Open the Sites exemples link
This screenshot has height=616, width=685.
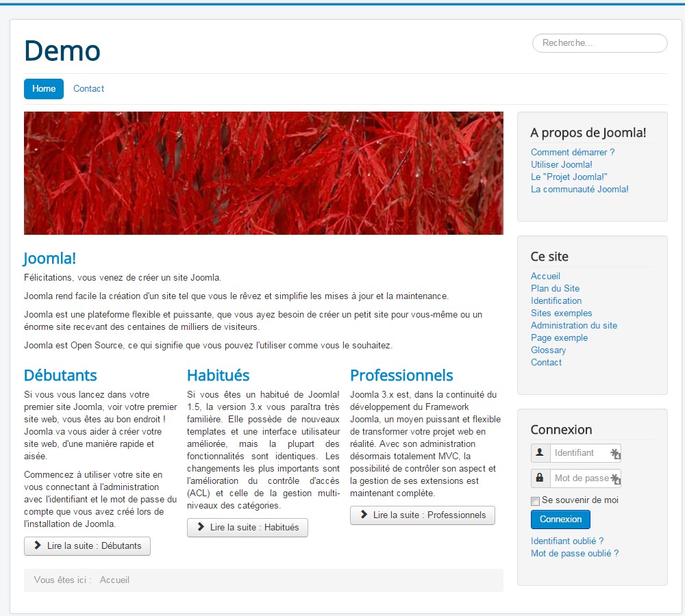tap(562, 313)
